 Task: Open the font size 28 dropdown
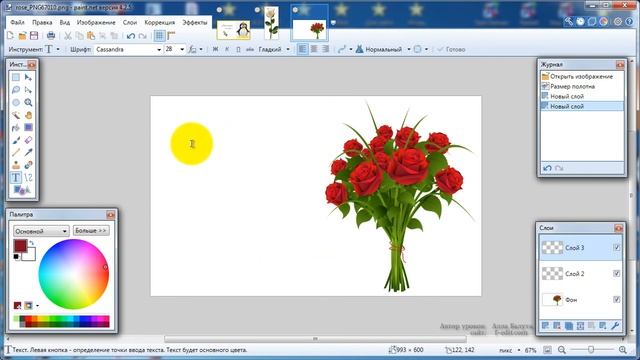(182, 49)
